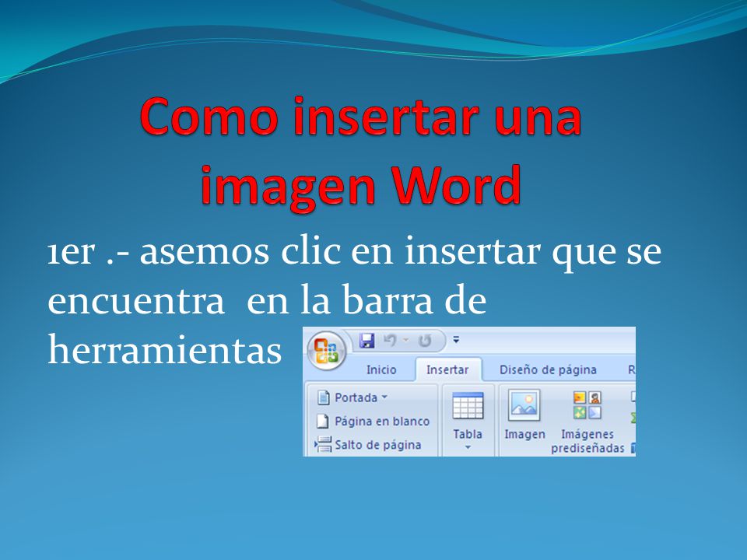Click the word herramientas in the slide
The image size is (747, 560).
[164, 349]
